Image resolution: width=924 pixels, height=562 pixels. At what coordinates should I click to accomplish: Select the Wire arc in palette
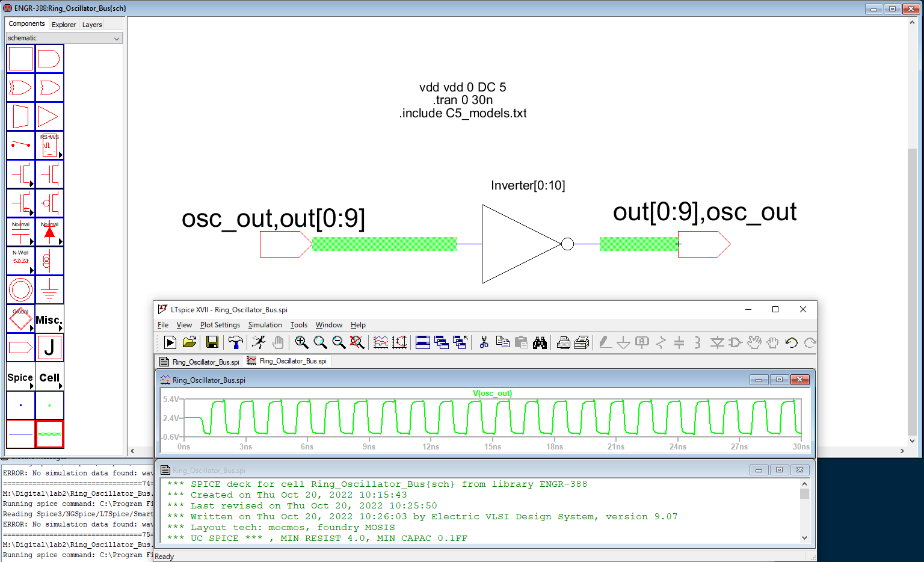coord(20,434)
